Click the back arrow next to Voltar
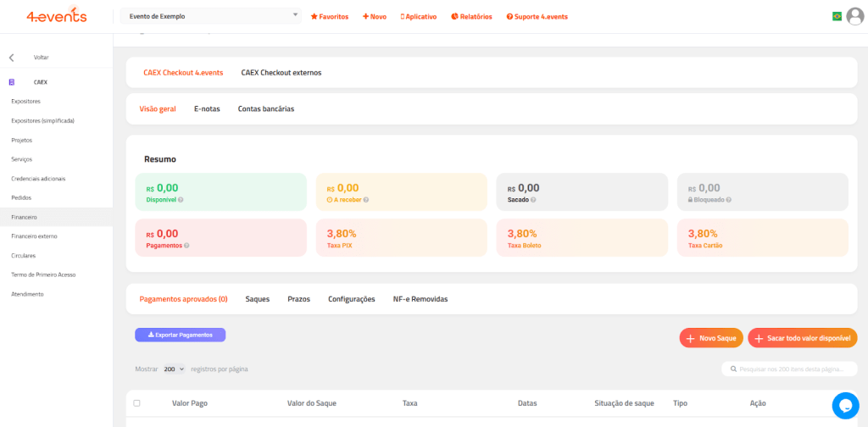 [12, 58]
